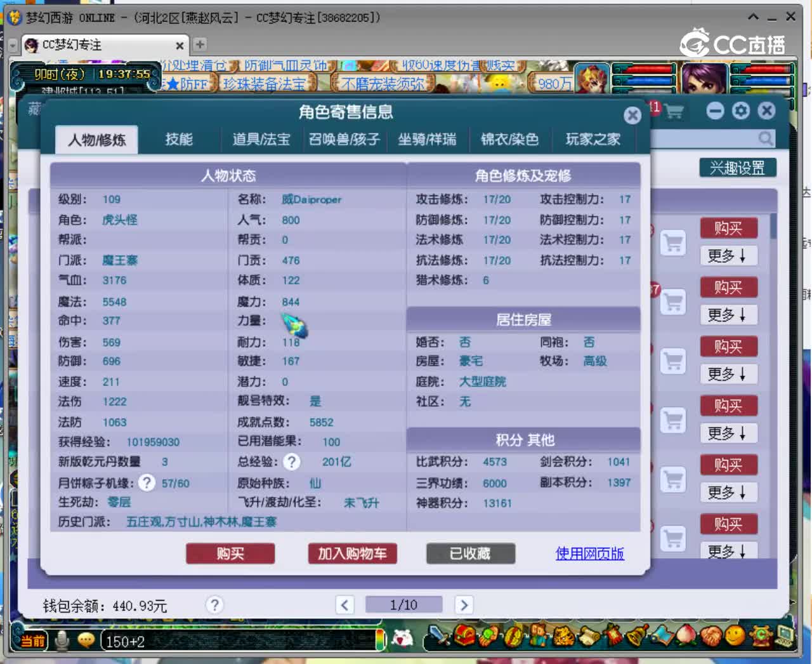Open the tab list dropdown arrow left of the tab
This screenshot has height=664, width=812.
[13, 46]
